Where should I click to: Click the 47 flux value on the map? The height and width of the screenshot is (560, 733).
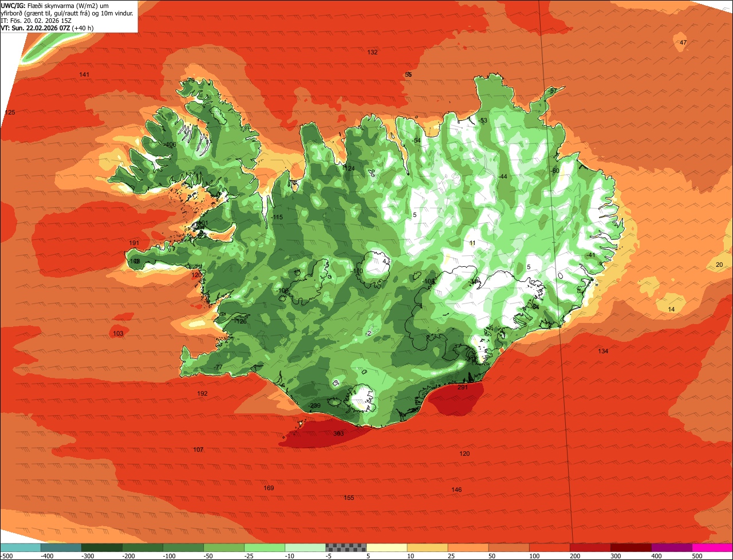pos(683,43)
